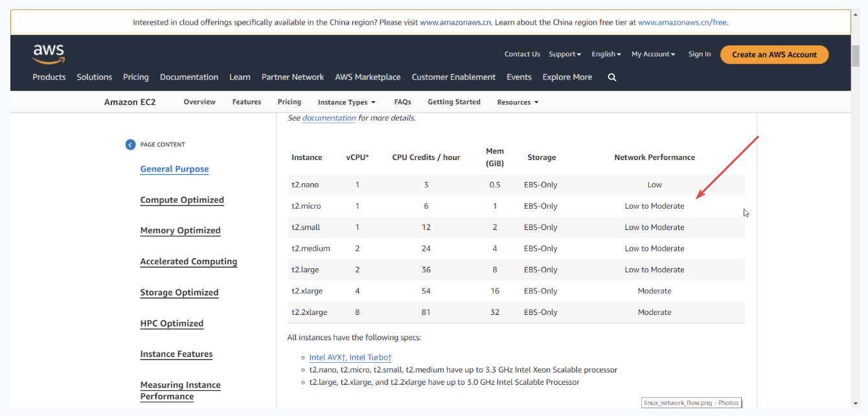This screenshot has width=868, height=416.
Task: Click the AWS logo
Action: tap(49, 54)
